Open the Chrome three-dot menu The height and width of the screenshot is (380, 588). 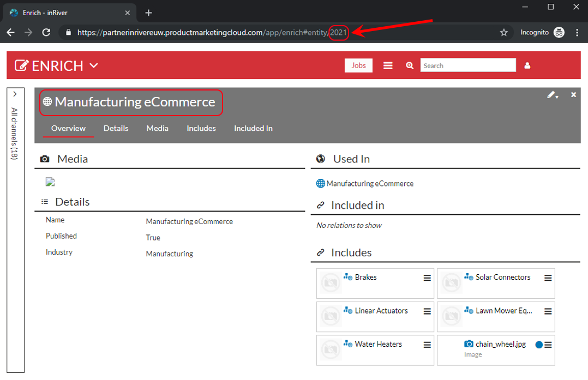pyautogui.click(x=577, y=33)
